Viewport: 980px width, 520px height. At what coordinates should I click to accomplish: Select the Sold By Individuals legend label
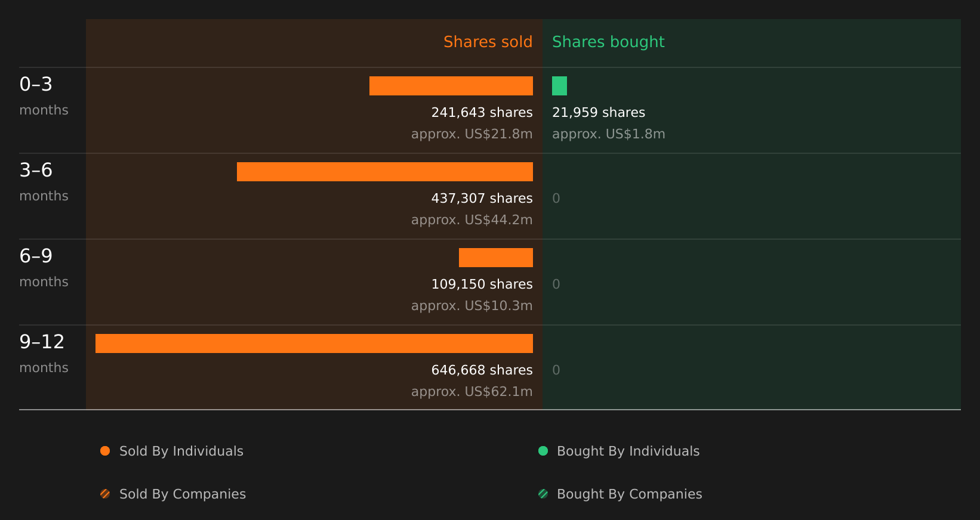pos(181,451)
